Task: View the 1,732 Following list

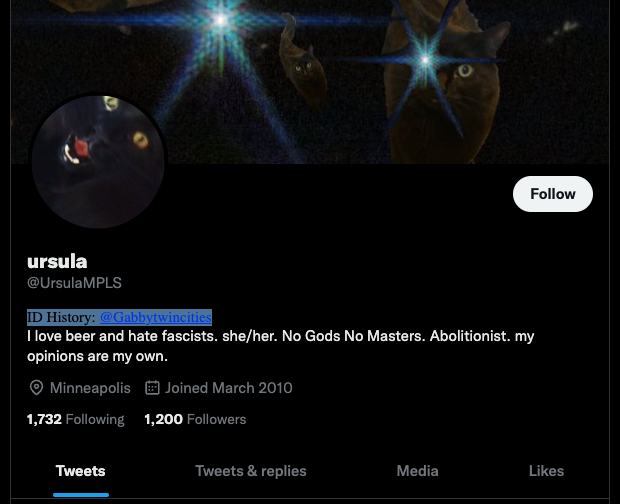Action: (76, 419)
